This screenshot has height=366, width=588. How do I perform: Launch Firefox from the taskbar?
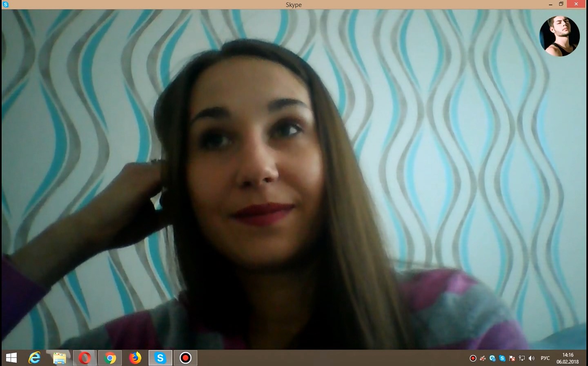(x=135, y=358)
